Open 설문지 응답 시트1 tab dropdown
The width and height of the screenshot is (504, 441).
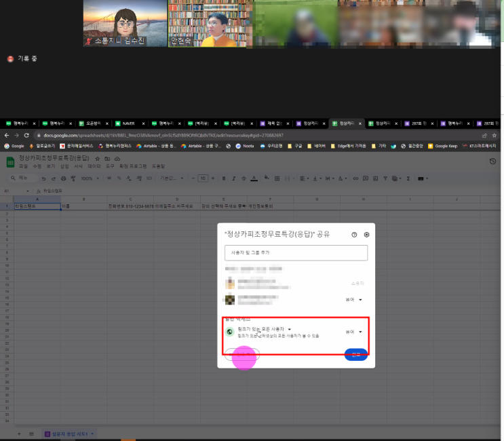[92, 434]
